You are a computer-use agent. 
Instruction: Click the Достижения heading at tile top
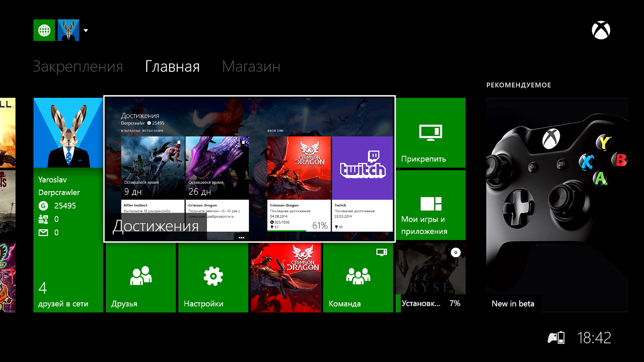(x=140, y=116)
